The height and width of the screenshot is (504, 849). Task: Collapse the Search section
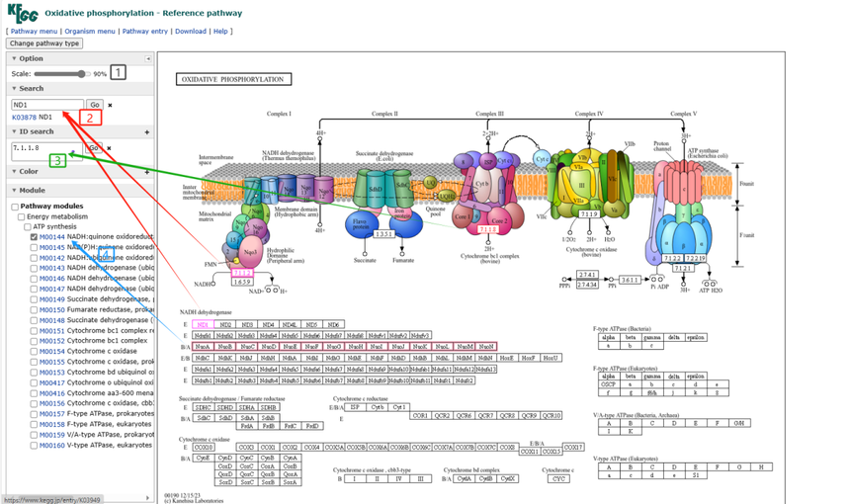(x=14, y=88)
